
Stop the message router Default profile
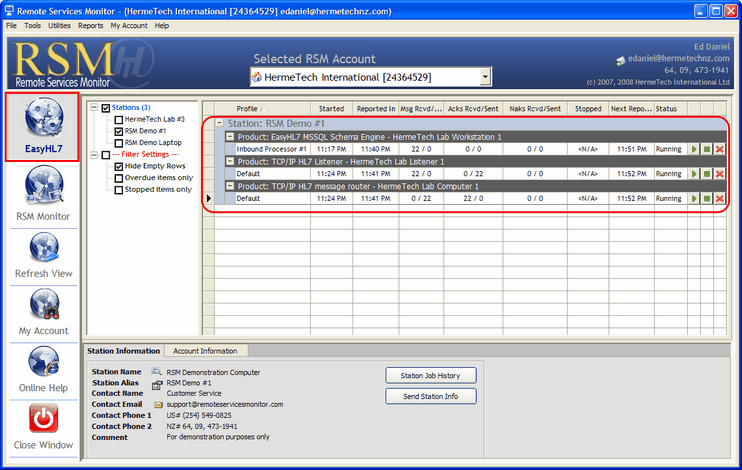coord(707,198)
